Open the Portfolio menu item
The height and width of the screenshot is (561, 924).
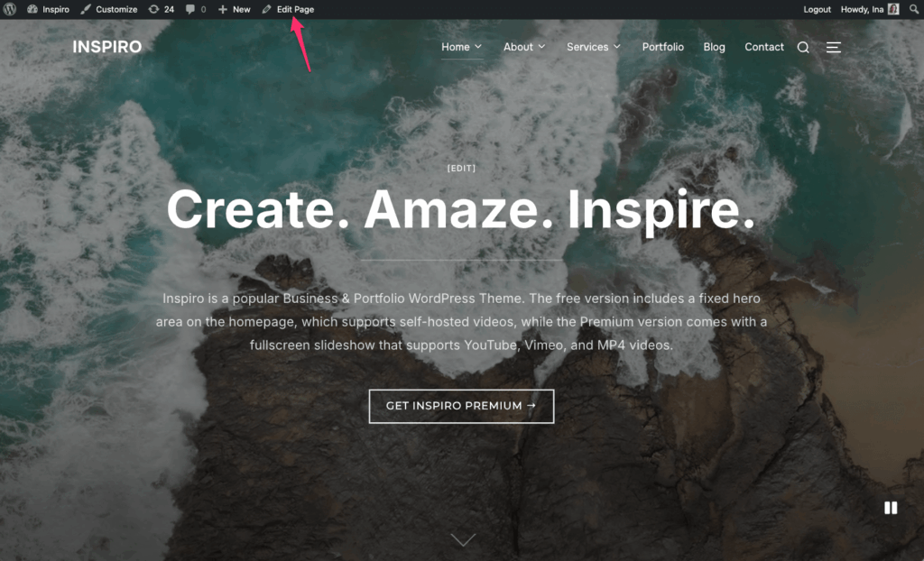tap(663, 47)
